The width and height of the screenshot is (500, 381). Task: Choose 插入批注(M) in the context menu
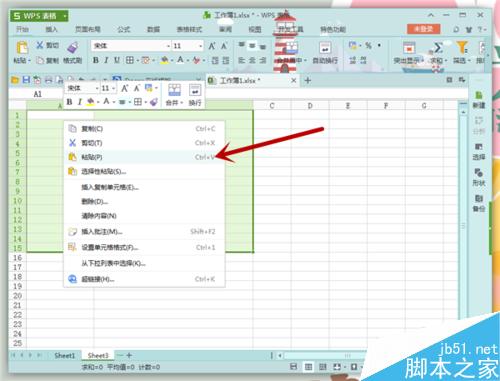(x=144, y=232)
